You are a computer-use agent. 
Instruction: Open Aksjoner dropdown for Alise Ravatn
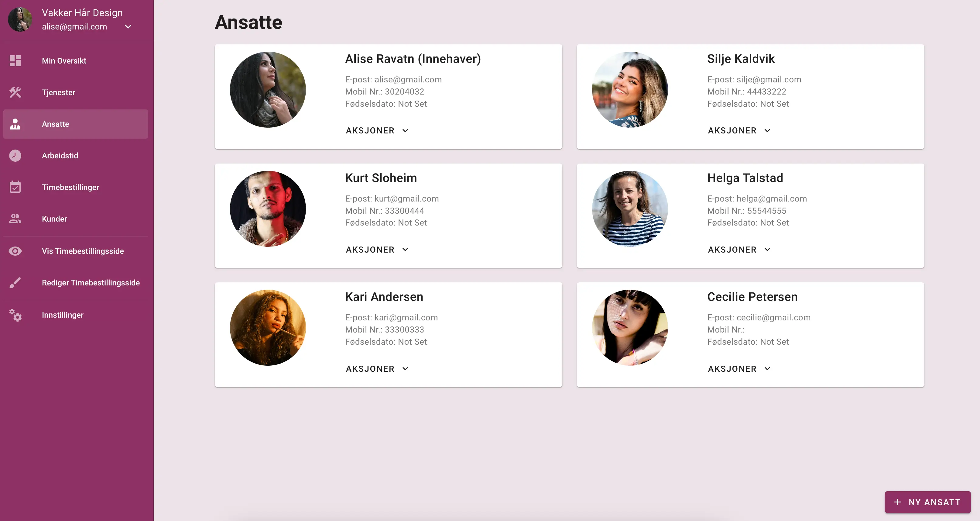377,130
